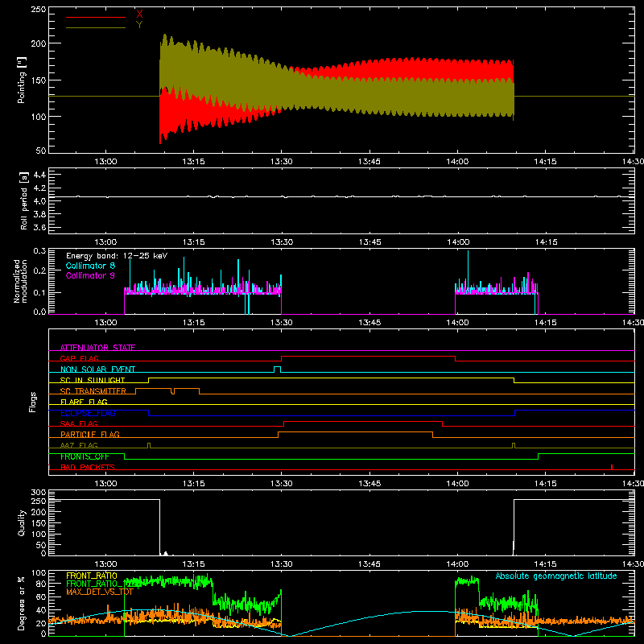Viewport: 644px width, 644px height.
Task: Click the orange 'MAX_DET_VS_TOT' legend entry
Action: 99,592
